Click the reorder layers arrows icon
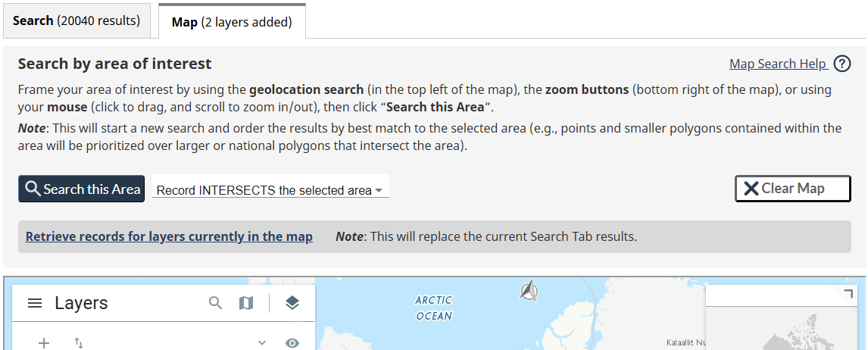868x350 pixels. coord(79,343)
